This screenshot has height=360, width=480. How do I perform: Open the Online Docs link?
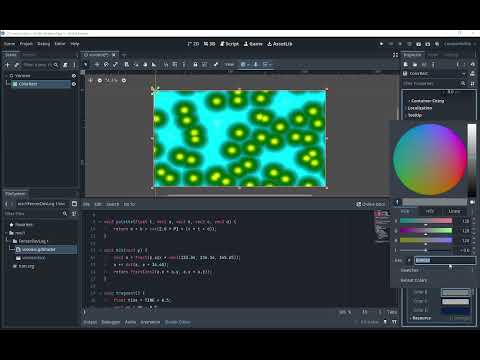tap(370, 204)
